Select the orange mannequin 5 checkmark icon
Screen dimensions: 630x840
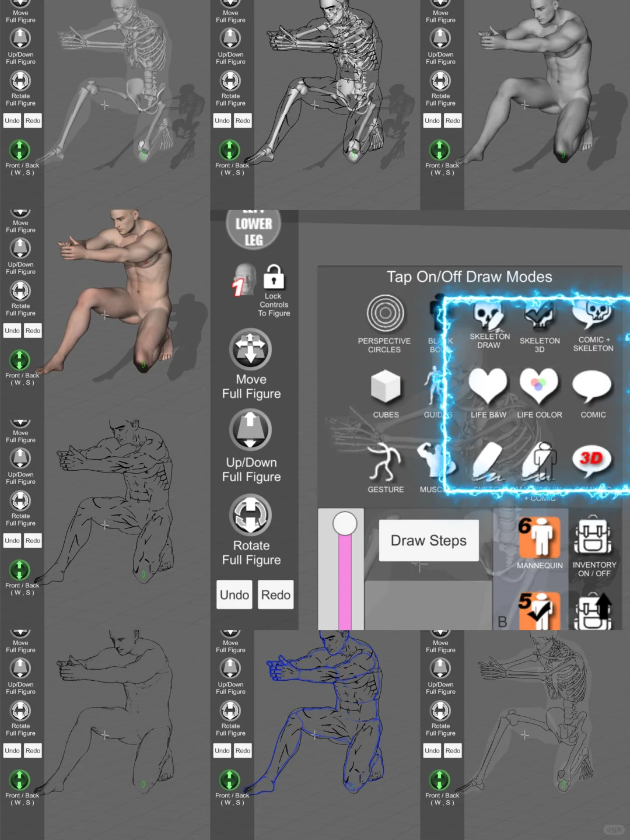(540, 611)
